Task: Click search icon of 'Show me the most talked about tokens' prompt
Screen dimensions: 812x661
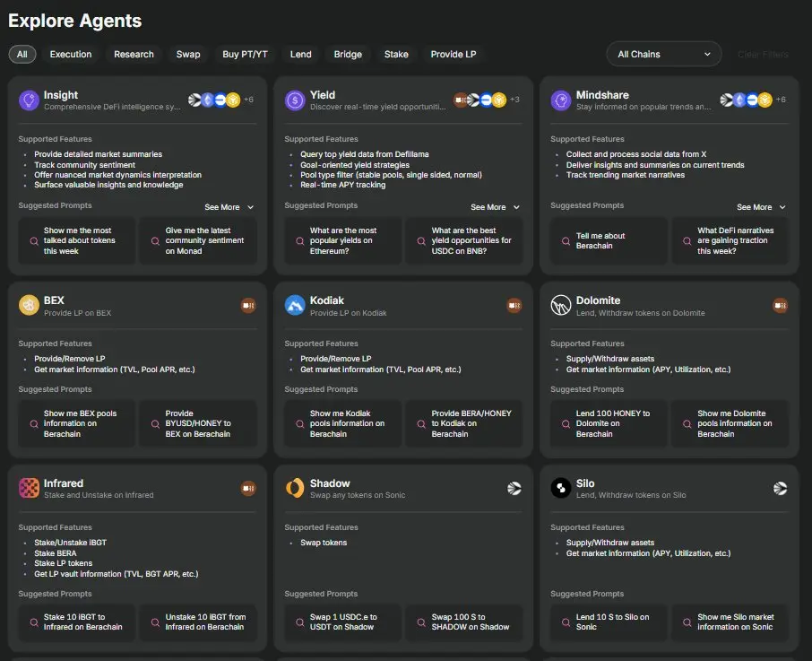Action: click(x=34, y=241)
